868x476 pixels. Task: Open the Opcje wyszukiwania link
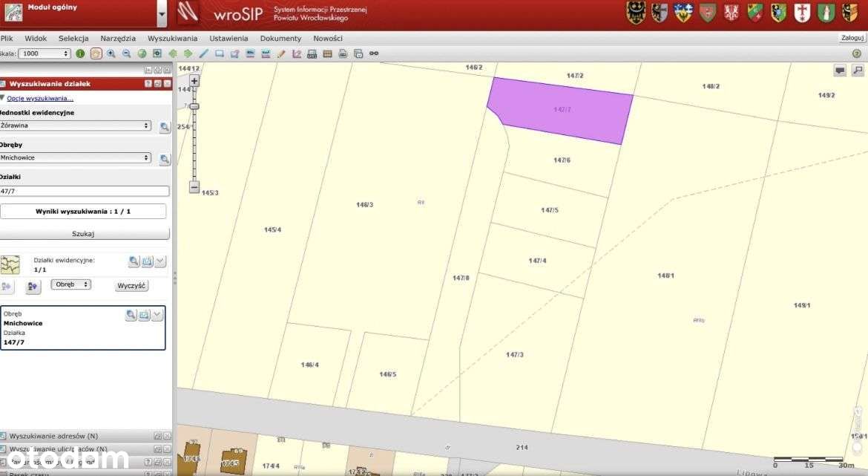[x=40, y=99]
